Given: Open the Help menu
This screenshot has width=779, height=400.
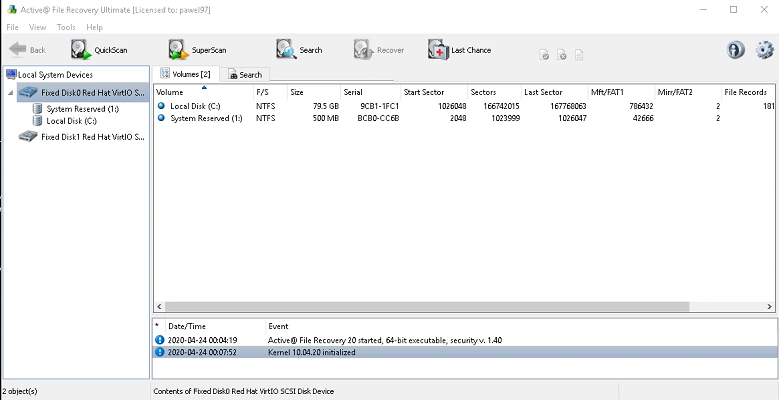Looking at the screenshot, I should (x=94, y=27).
